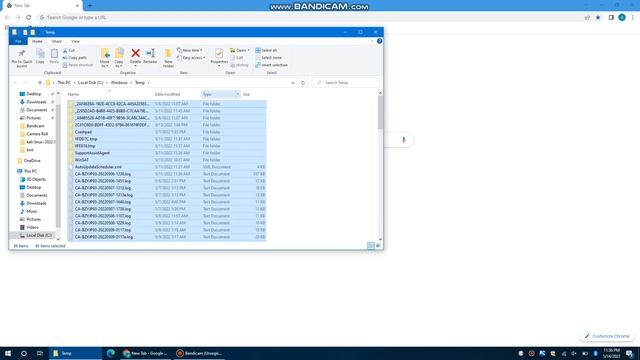Click History in the Open group
Screen dimensions: 640x360
(x=239, y=65)
